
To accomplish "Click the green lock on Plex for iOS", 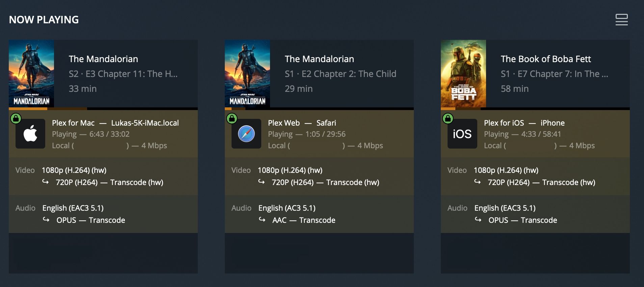I will pos(448,119).
